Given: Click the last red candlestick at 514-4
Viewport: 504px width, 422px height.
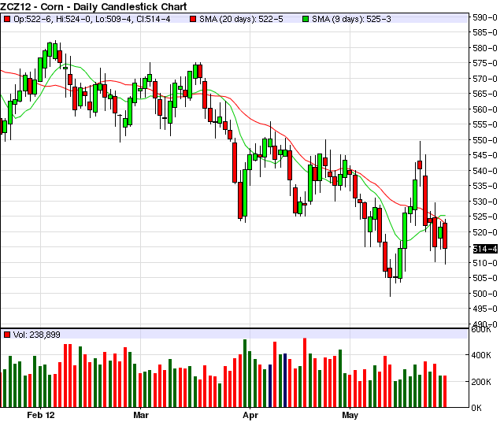Looking at the screenshot, I should [x=445, y=235].
